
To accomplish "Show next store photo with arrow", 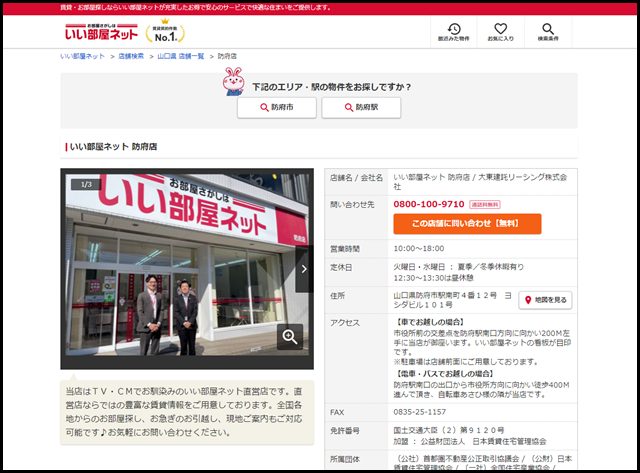I will [x=304, y=269].
